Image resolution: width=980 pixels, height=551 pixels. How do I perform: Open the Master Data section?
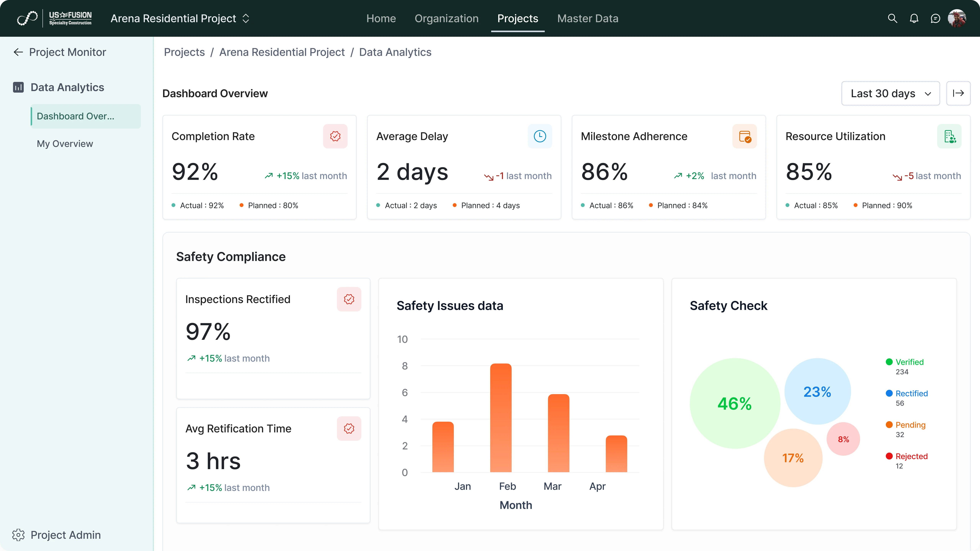(587, 18)
